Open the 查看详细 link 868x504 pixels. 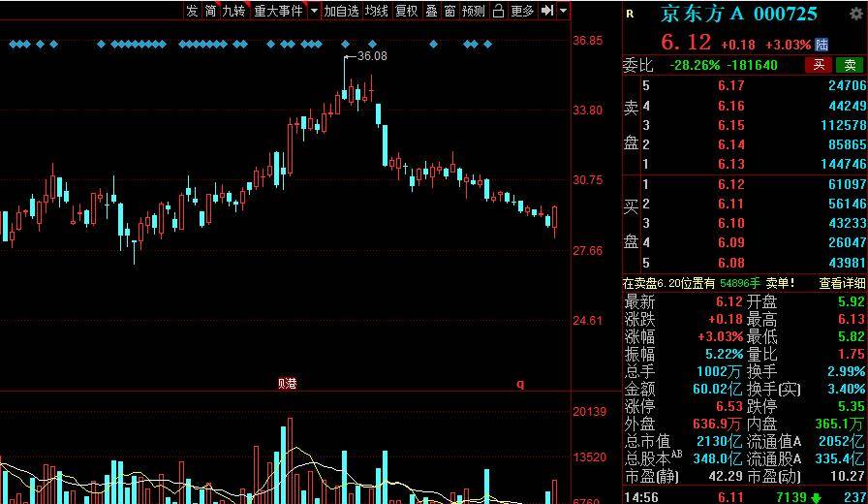point(842,283)
